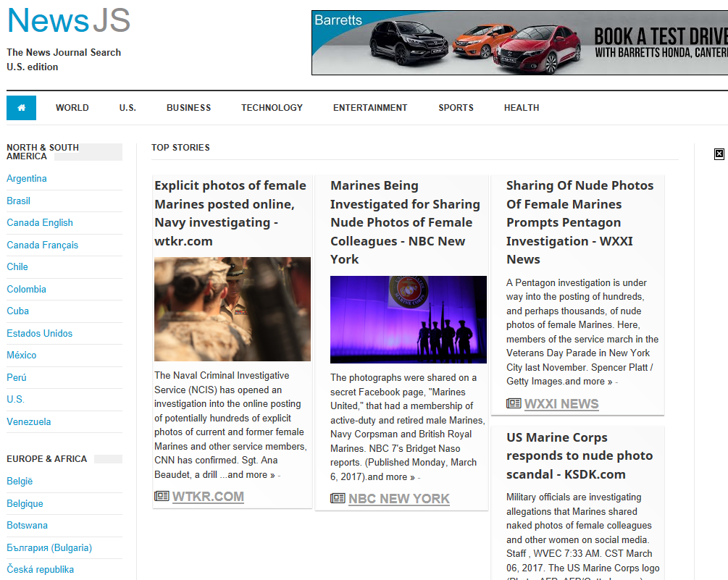Open headline Sharing Of Nude Photos
The image size is (728, 580).
click(x=580, y=222)
